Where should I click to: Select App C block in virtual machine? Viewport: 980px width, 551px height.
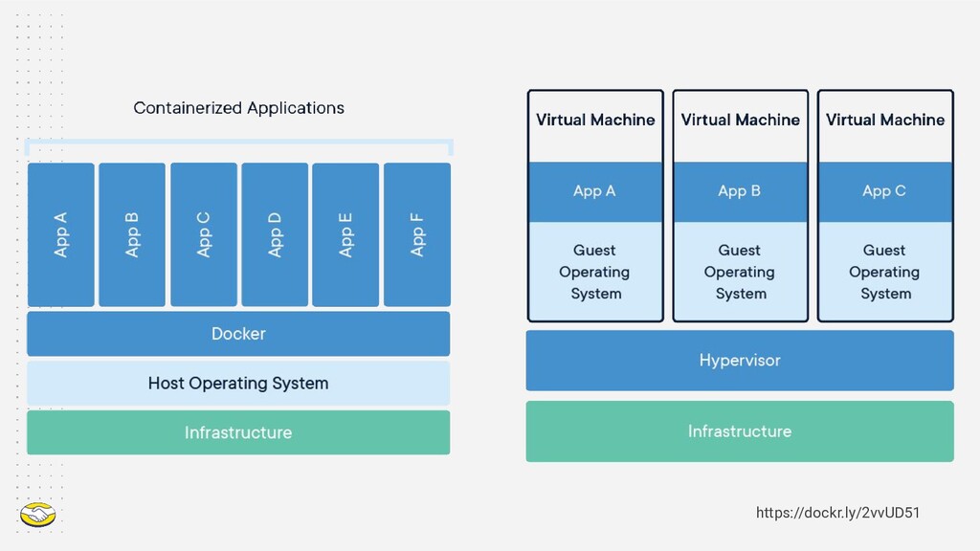(x=885, y=191)
